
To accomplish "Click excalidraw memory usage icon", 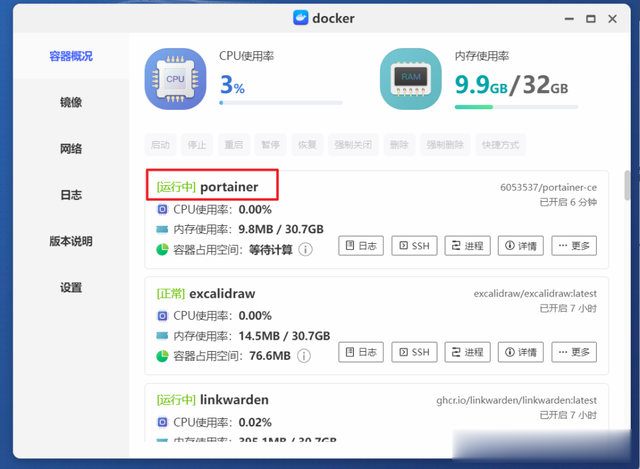I will 162,336.
